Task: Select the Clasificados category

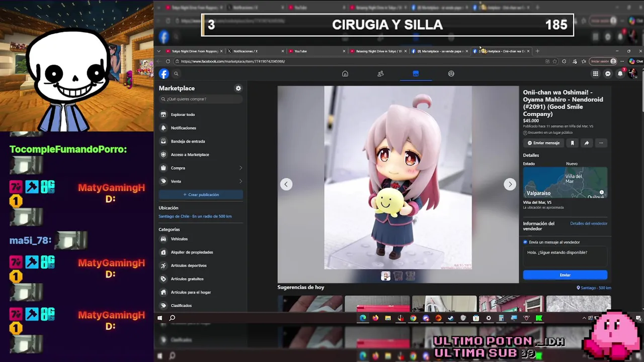Action: 201,306
